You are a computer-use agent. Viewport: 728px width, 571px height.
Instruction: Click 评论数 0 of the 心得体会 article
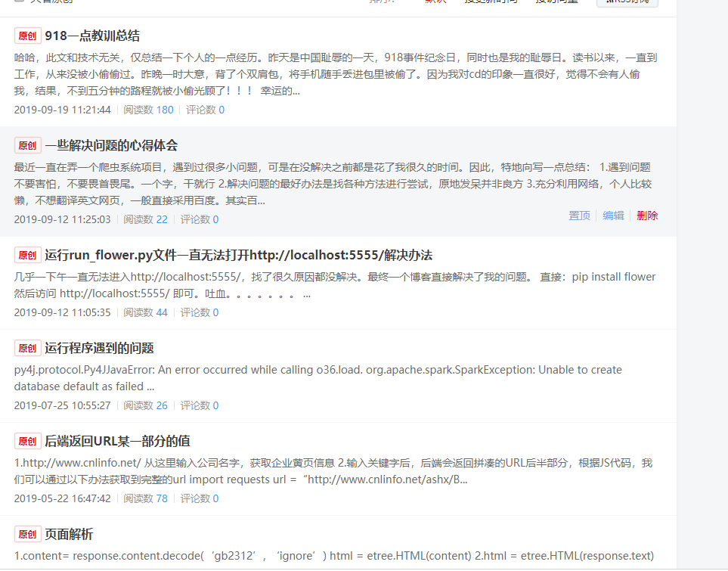199,219
